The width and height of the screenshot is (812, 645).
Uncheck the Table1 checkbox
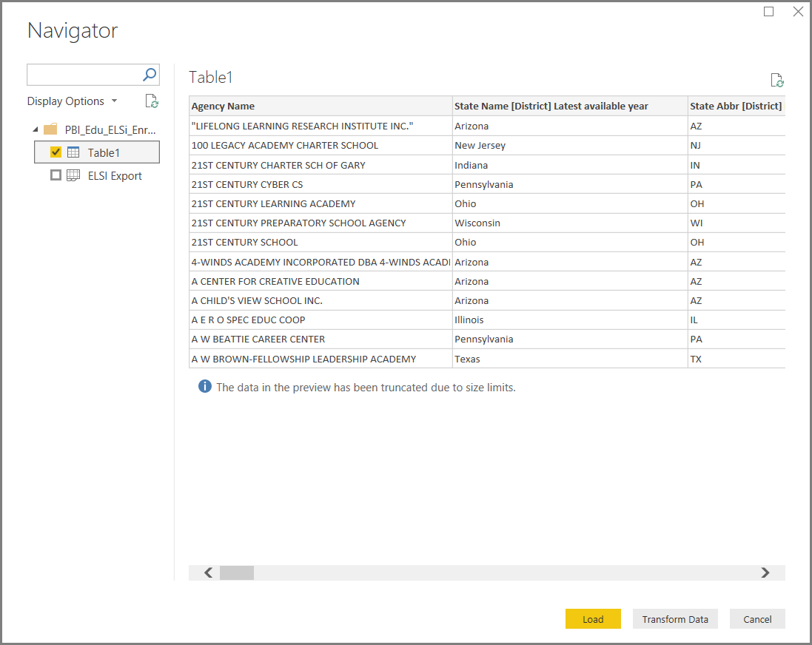pyautogui.click(x=56, y=152)
